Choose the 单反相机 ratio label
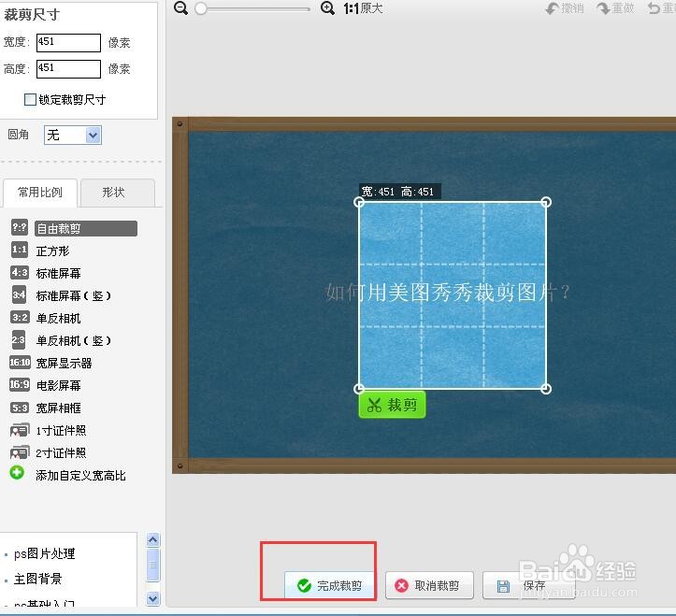Image resolution: width=676 pixels, height=616 pixels. [58, 318]
